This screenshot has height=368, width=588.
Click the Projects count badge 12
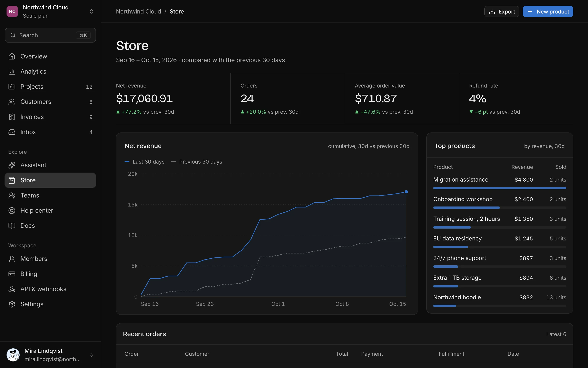coord(89,87)
